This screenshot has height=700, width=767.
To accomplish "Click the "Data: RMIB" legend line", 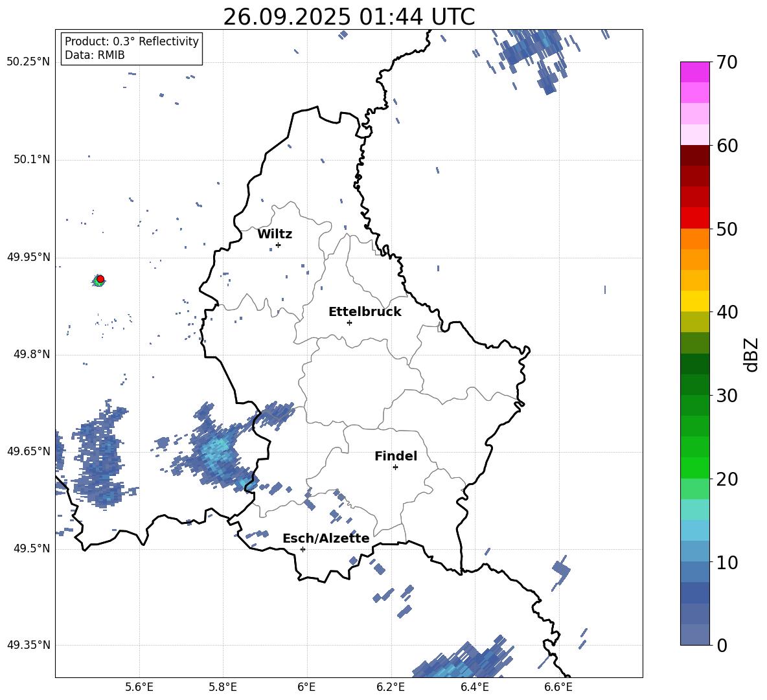I will pos(95,55).
